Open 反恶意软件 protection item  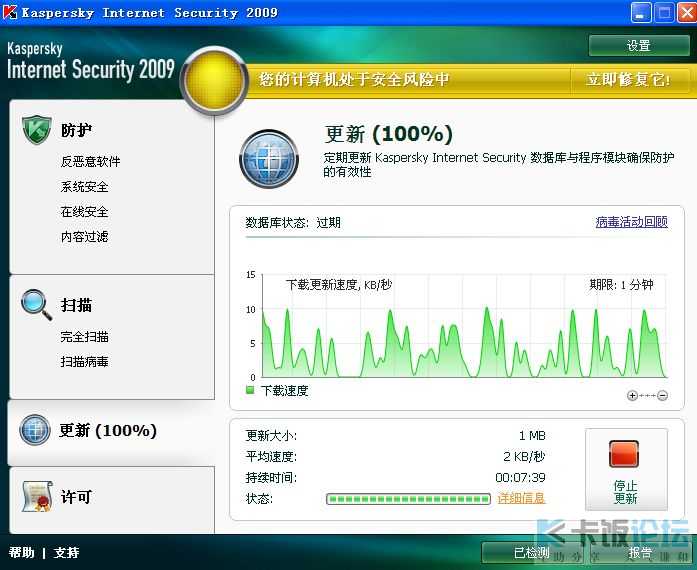pyautogui.click(x=91, y=161)
